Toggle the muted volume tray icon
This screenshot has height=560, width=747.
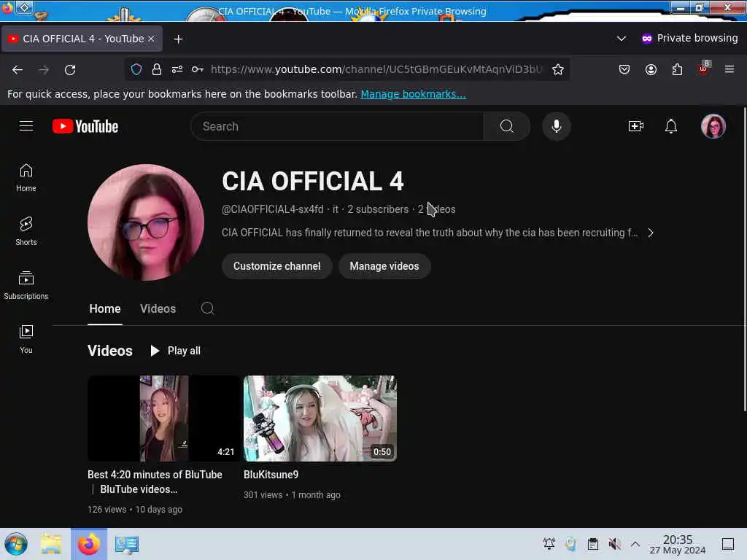[x=614, y=544]
